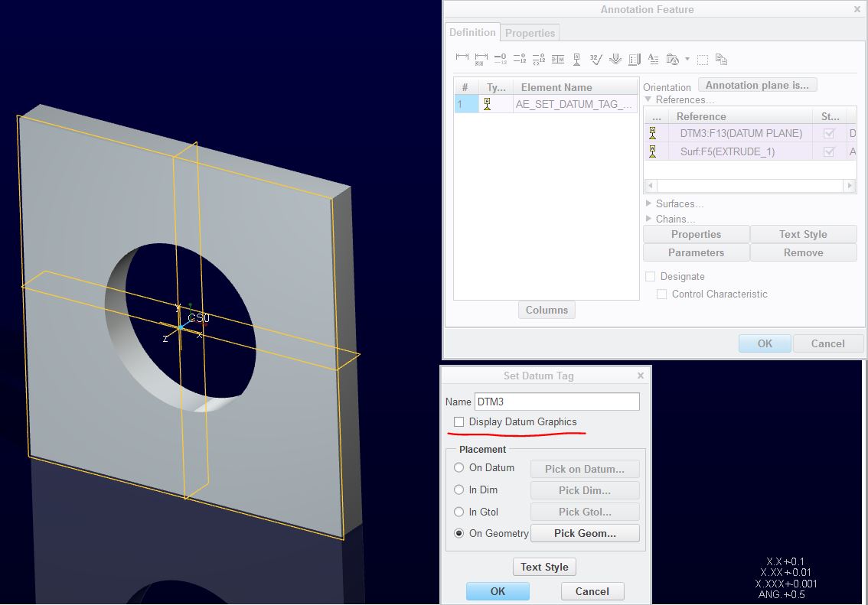
Task: Open the Columns button below the element list
Action: [547, 311]
